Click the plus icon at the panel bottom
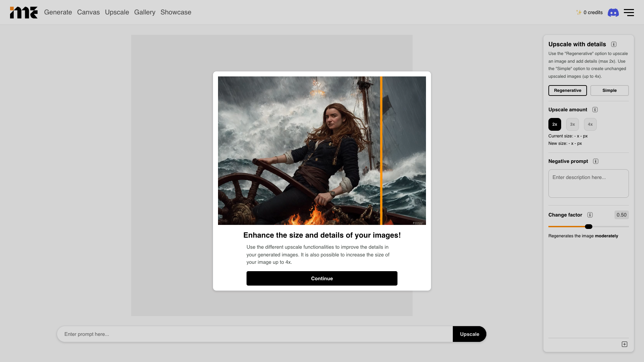The height and width of the screenshot is (362, 644). point(625,344)
